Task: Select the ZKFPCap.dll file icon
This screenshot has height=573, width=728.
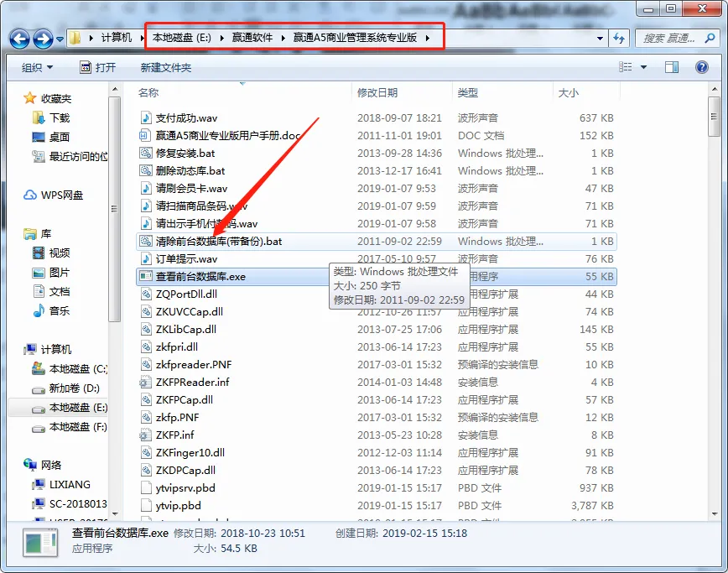Action: tap(146, 400)
